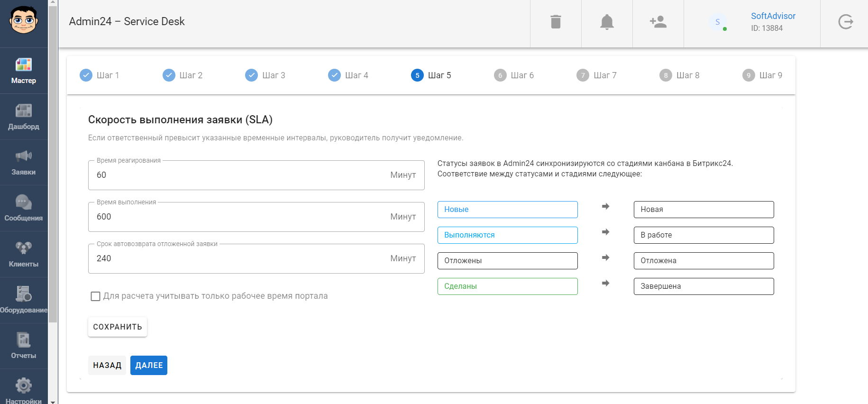Go to Шаг 2 in wizard
Image resolution: width=868 pixels, height=404 pixels.
point(183,75)
